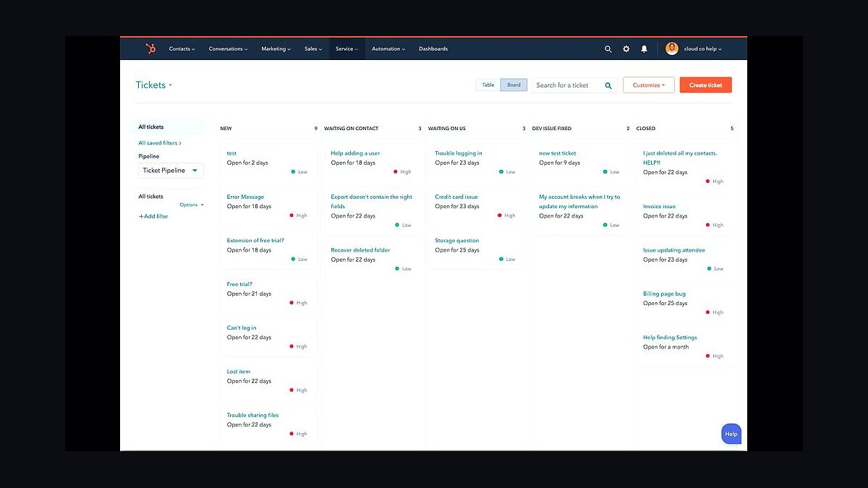Open the Marketing menu
Screen dimensions: 868x488
tap(276, 49)
